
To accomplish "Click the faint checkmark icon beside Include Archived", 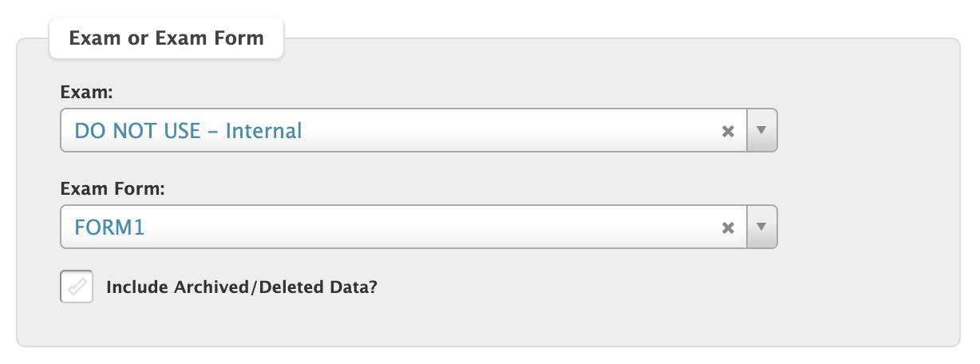I will [x=77, y=287].
